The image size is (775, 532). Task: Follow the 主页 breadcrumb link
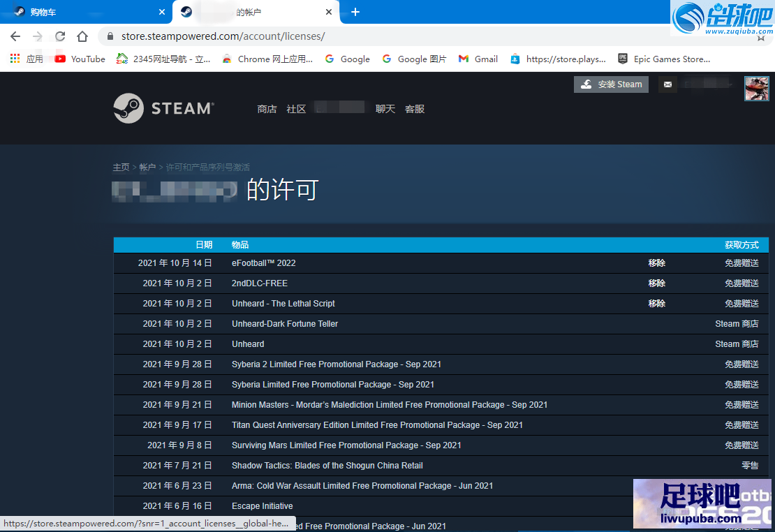pos(121,167)
